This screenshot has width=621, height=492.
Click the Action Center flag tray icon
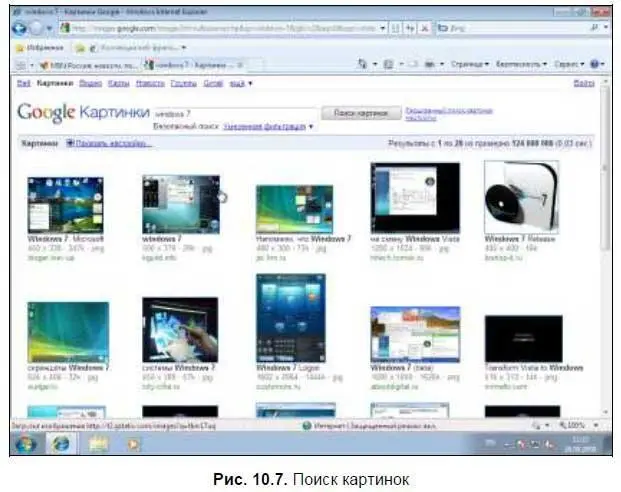(x=522, y=444)
